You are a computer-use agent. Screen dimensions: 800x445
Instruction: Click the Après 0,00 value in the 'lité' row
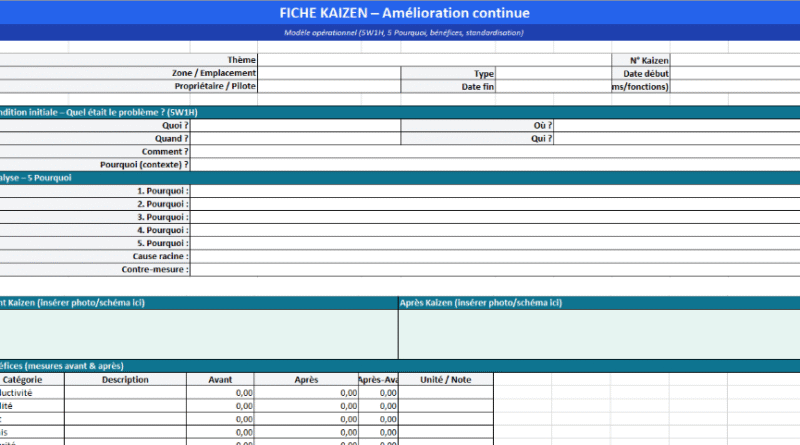pyautogui.click(x=306, y=406)
